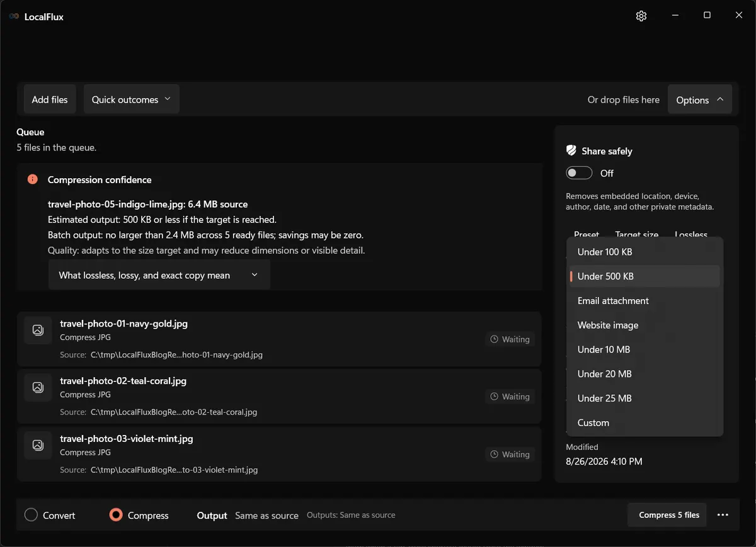Click source path C:\tmp\LocalFluxBlogRe...hoto-01-navy-gold.jpg
Screen dimensions: 756x547
[x=176, y=354]
